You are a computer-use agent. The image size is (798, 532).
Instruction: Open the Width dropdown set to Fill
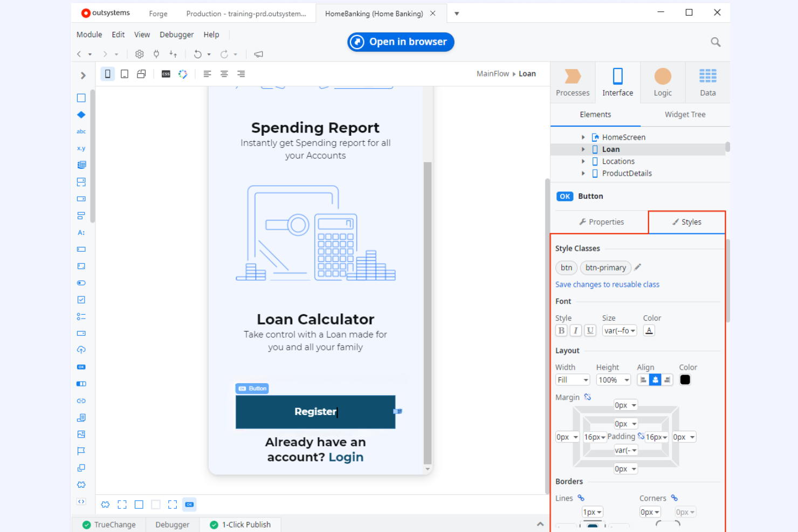pyautogui.click(x=572, y=379)
